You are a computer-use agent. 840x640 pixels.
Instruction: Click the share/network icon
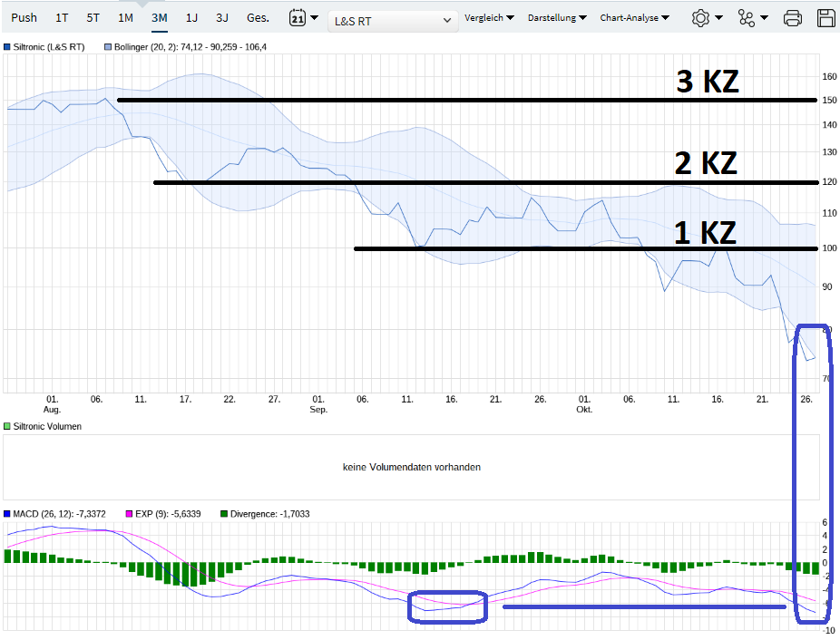[747, 16]
